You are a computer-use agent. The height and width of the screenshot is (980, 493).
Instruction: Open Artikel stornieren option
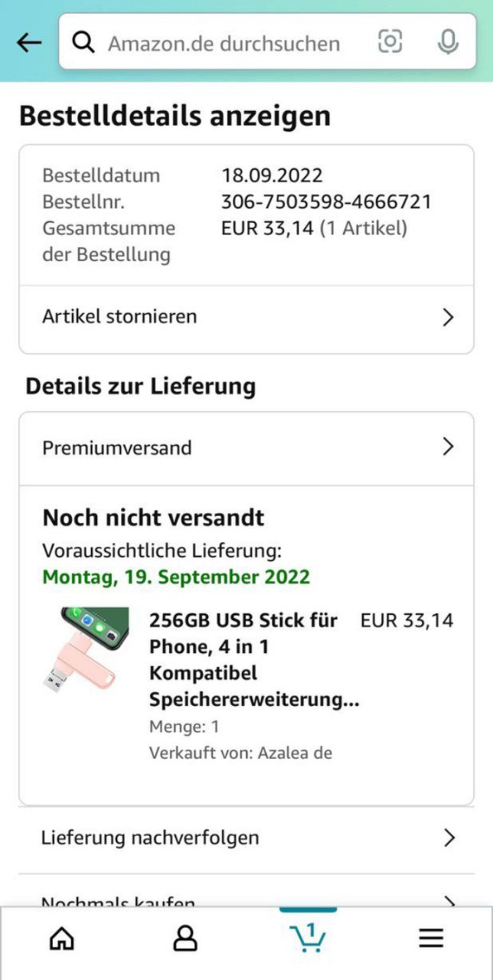(120, 317)
